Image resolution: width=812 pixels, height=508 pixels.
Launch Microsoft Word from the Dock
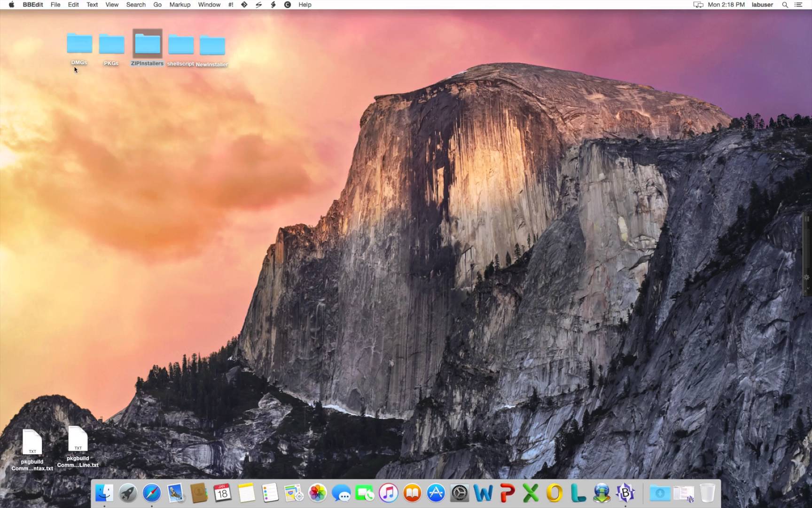click(x=483, y=493)
